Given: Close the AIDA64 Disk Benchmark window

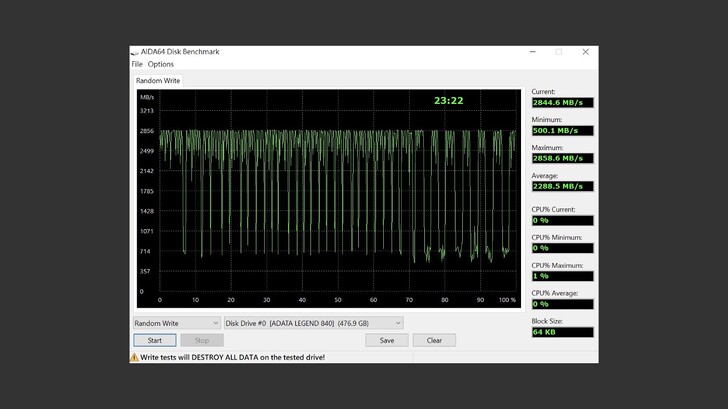Looking at the screenshot, I should click(x=585, y=52).
